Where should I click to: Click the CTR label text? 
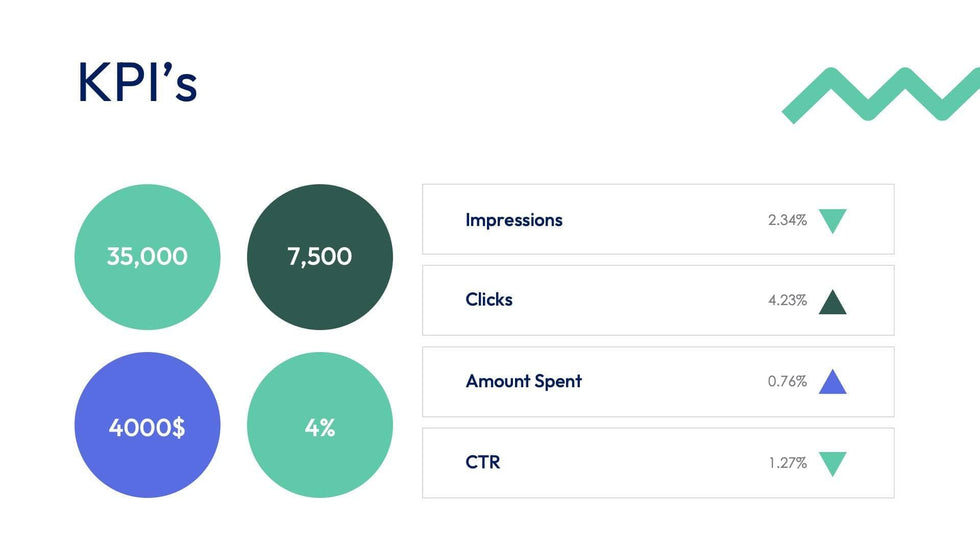[483, 463]
